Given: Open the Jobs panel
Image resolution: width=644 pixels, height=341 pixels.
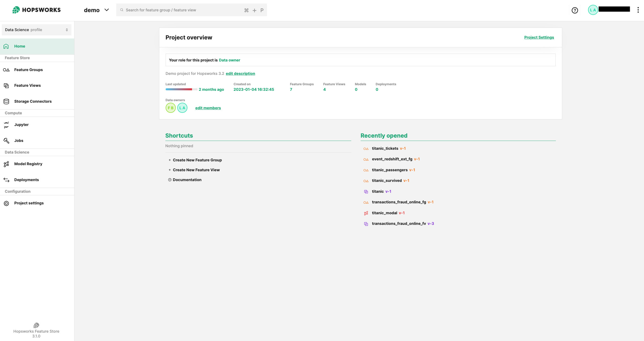Looking at the screenshot, I should tap(19, 140).
